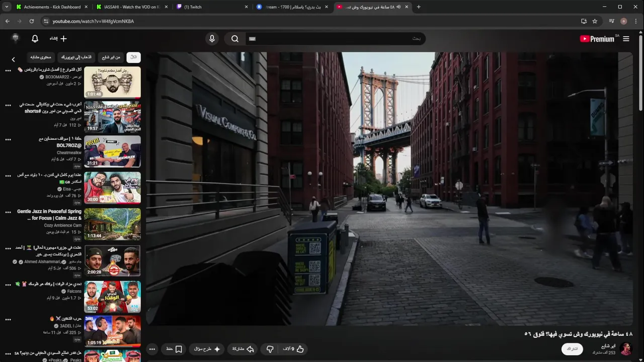The height and width of the screenshot is (362, 644).
Task: Start voice search with microphone icon
Action: click(x=212, y=39)
